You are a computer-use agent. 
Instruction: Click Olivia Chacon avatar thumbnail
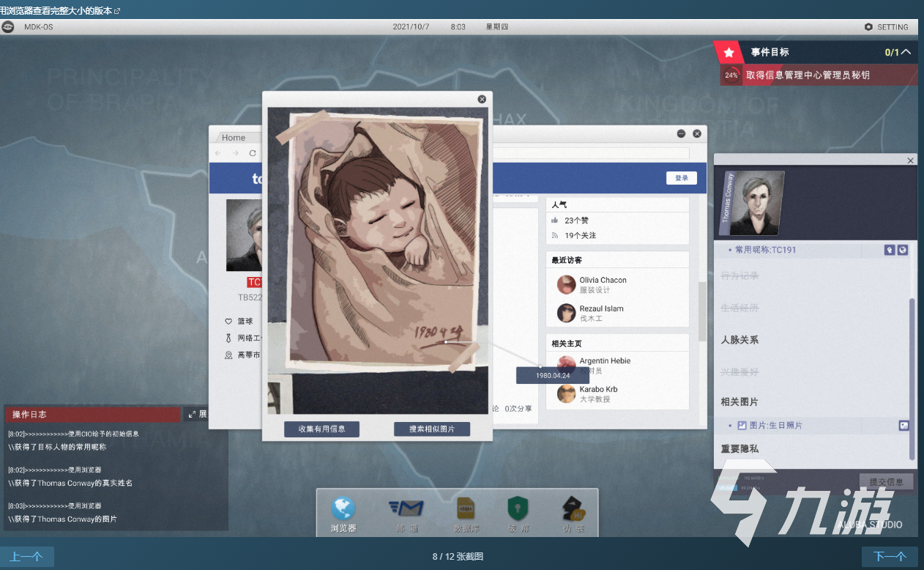click(566, 284)
